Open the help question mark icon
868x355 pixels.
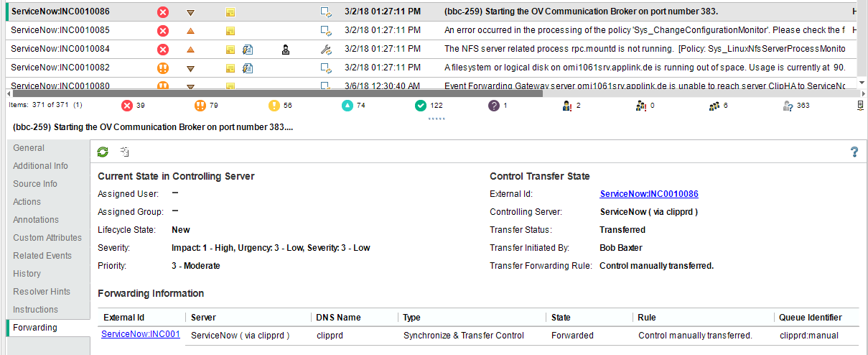click(x=854, y=152)
